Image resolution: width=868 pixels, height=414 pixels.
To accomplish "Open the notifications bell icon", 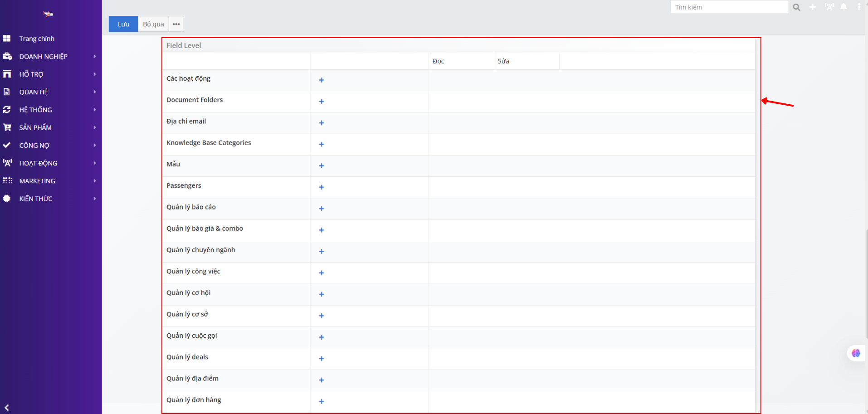I will [844, 7].
